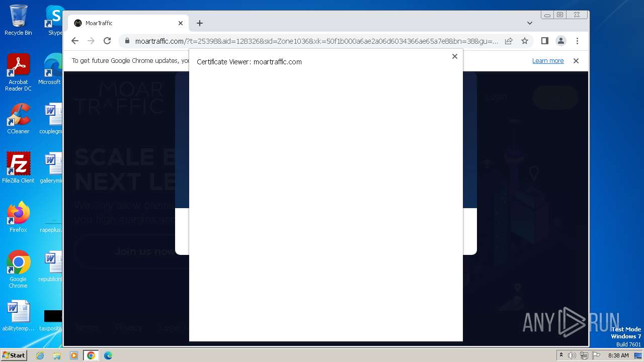Reload the MoarTraffic page
The height and width of the screenshot is (362, 644).
pyautogui.click(x=107, y=41)
